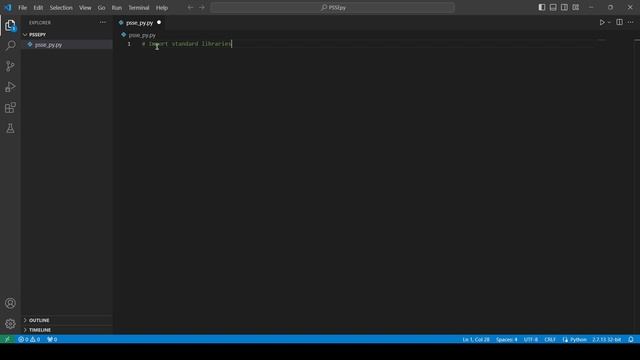Open notifications bell in status bar

(631, 339)
